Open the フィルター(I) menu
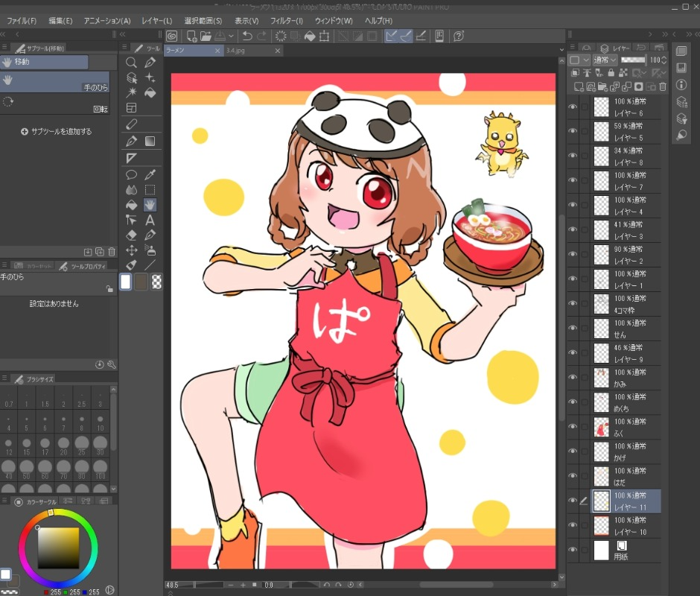Screen dimensions: 700x596 (287, 21)
